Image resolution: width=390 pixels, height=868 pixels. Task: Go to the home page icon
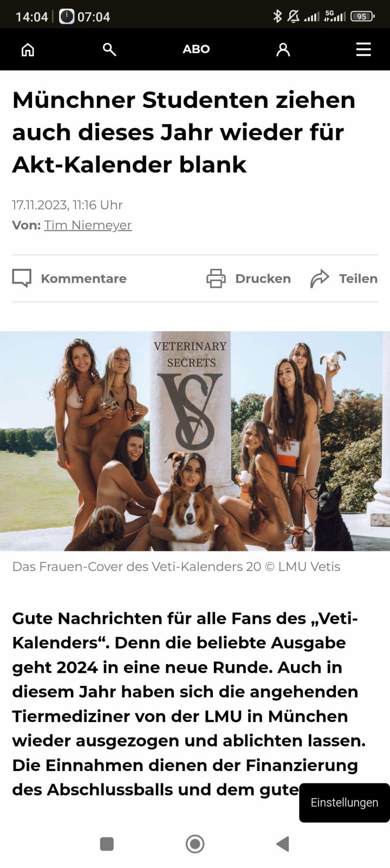pyautogui.click(x=28, y=49)
